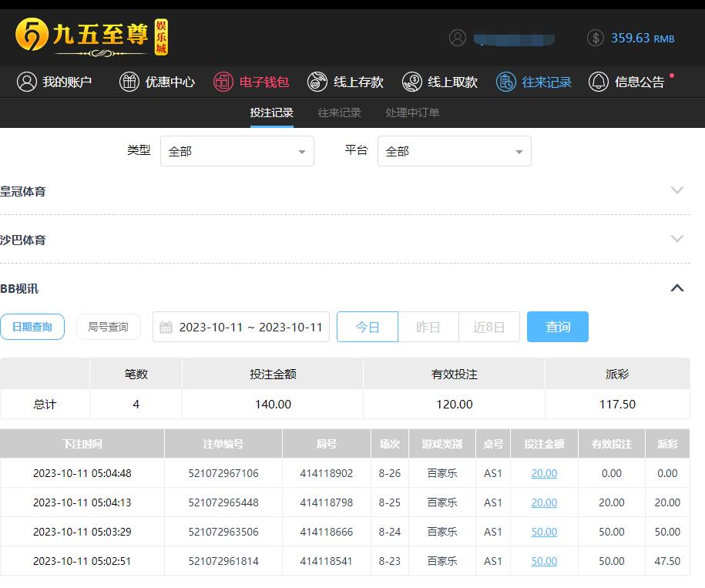The image size is (705, 588).
Task: Click the dollar balance icon
Action: pos(596,39)
